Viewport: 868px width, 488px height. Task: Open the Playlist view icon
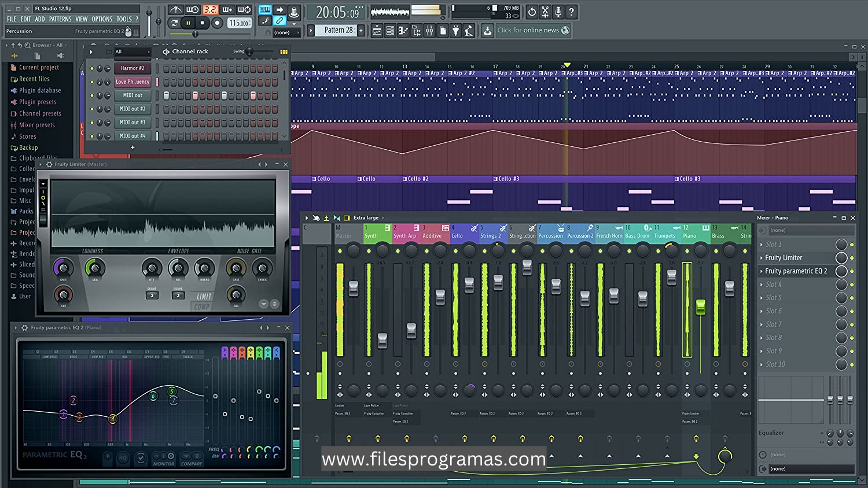377,31
